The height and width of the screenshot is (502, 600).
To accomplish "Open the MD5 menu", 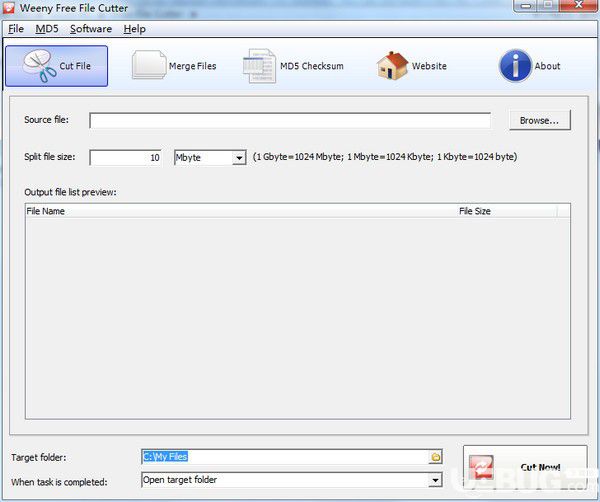I will click(x=47, y=29).
